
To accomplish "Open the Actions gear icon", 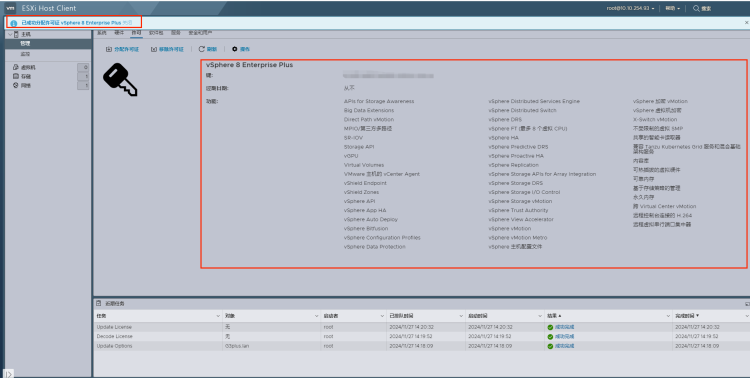I will tap(235, 49).
